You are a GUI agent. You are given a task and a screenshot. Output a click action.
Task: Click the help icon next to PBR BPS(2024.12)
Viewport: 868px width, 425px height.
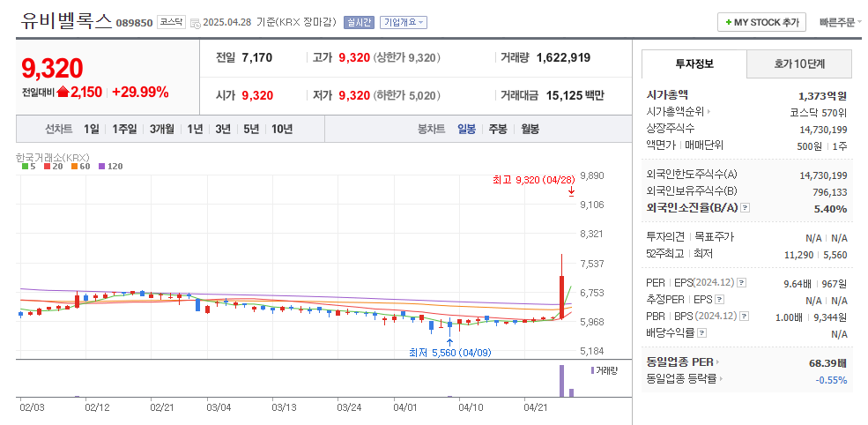pyautogui.click(x=744, y=317)
